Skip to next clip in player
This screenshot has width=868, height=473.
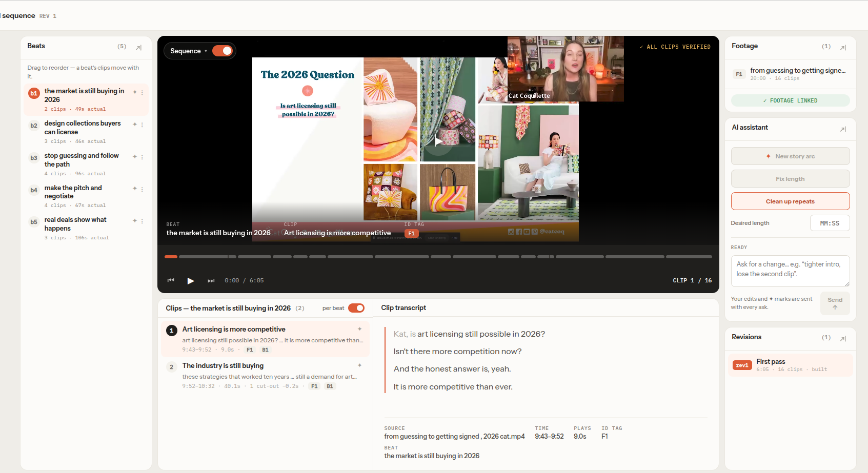(x=211, y=280)
